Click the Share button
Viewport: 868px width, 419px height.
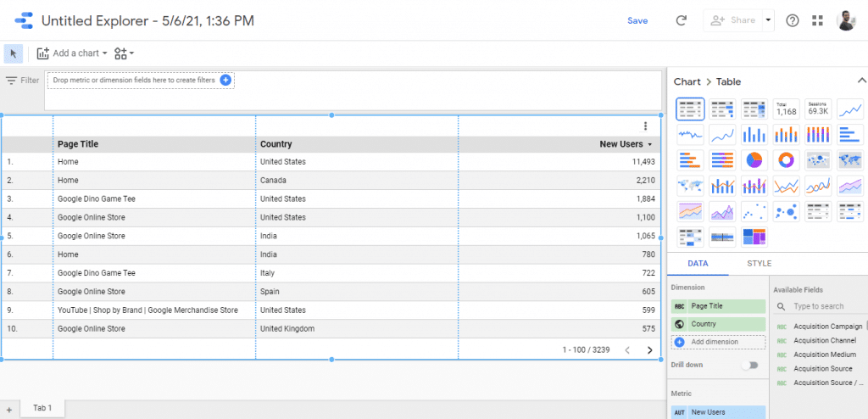[x=733, y=20]
